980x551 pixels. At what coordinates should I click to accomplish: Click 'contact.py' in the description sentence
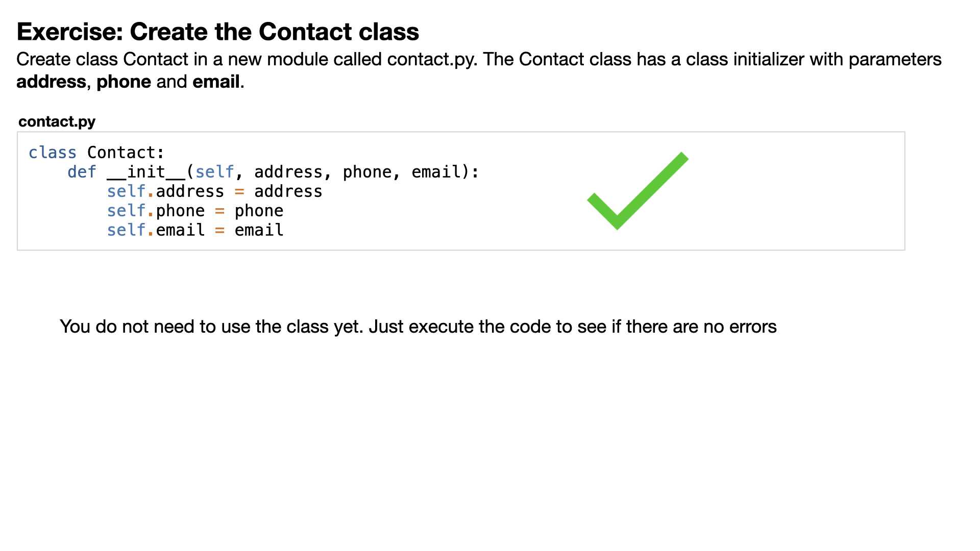[431, 60]
